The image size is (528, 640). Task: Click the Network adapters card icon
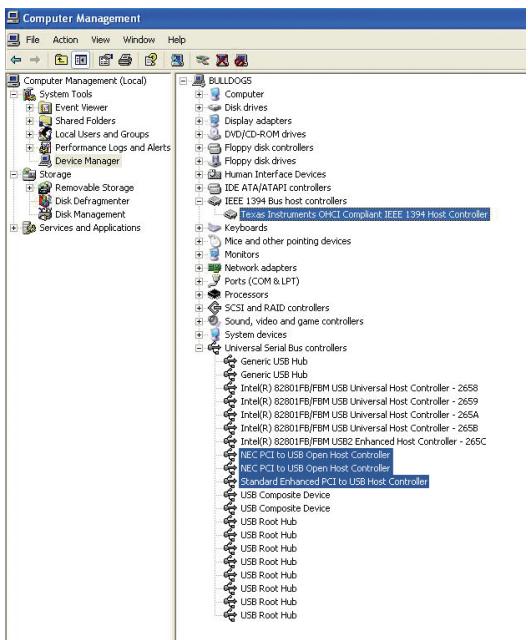point(214,268)
